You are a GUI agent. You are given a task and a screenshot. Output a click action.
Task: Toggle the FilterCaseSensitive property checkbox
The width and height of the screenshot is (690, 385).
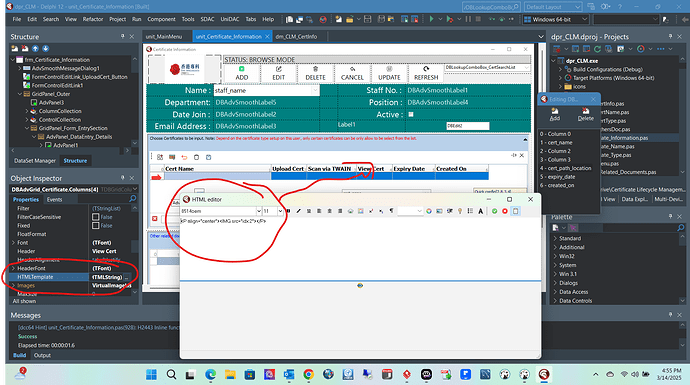coord(95,217)
